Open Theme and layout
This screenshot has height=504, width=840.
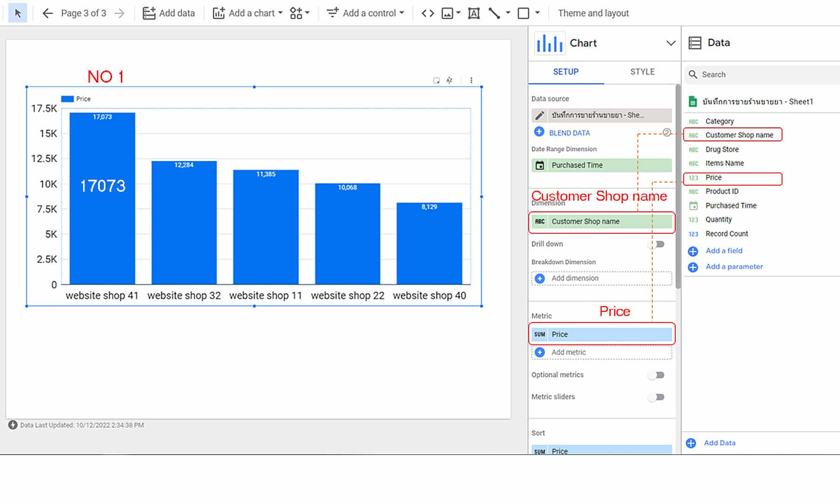[x=593, y=13]
